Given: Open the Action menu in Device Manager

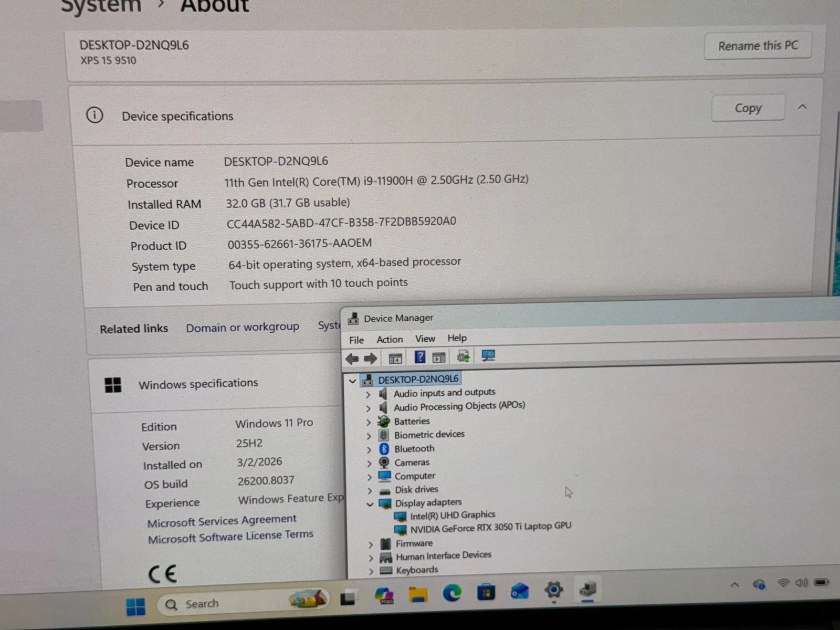Looking at the screenshot, I should point(390,339).
